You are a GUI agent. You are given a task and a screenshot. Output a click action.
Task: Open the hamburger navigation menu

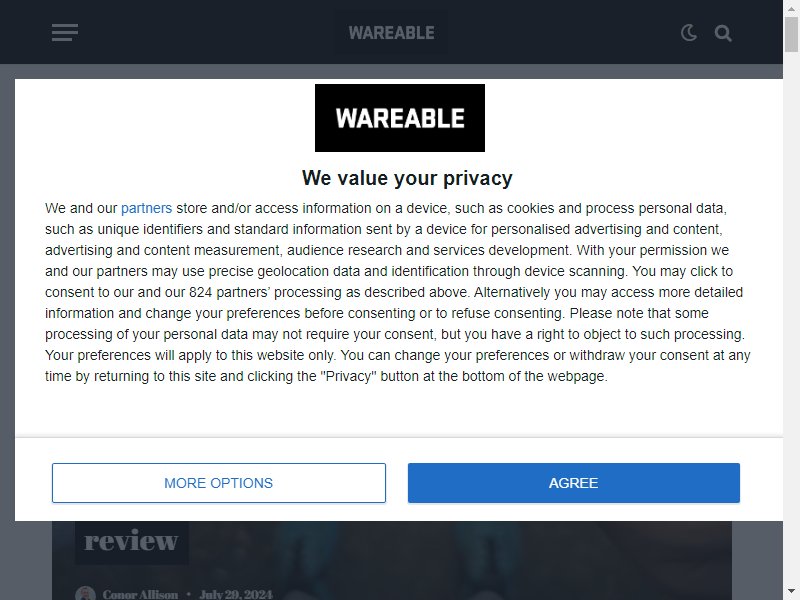point(65,33)
